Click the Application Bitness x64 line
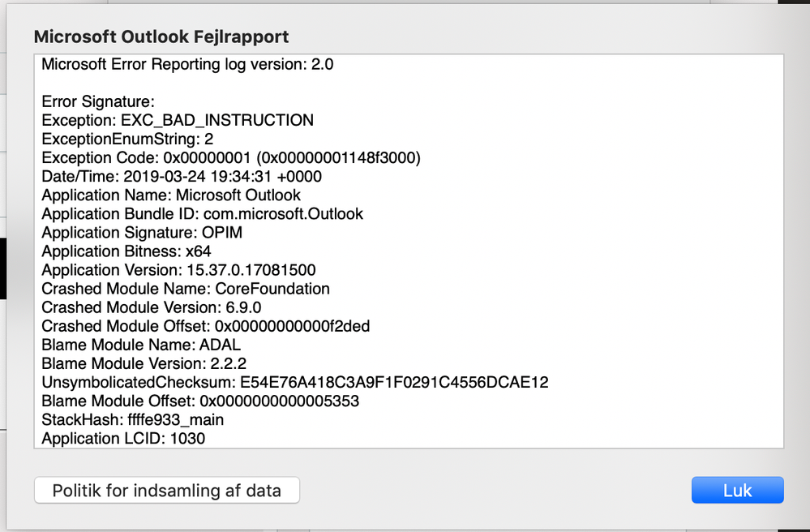This screenshot has height=532, width=810. pos(126,251)
